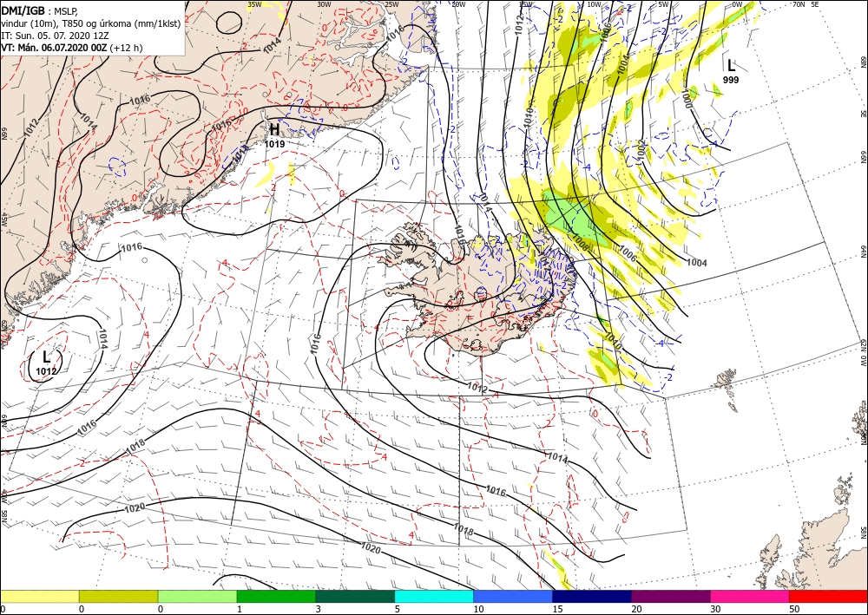Click the pink swatch labeled 30
This screenshot has width=868, height=615.
750,596
